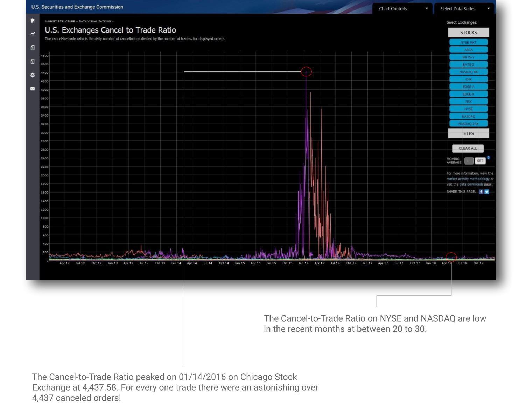
Task: Click the 'MOVING AVERAGE' label
Action: coord(454,161)
